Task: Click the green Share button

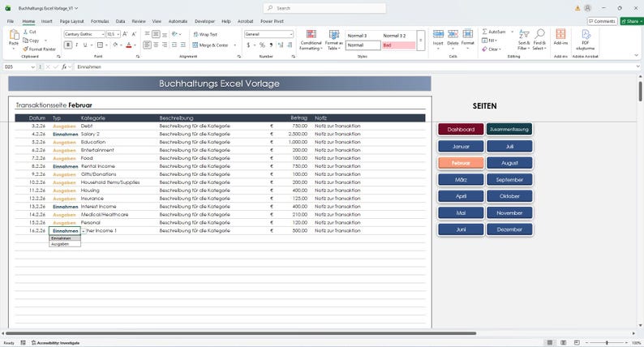Action: click(x=632, y=21)
